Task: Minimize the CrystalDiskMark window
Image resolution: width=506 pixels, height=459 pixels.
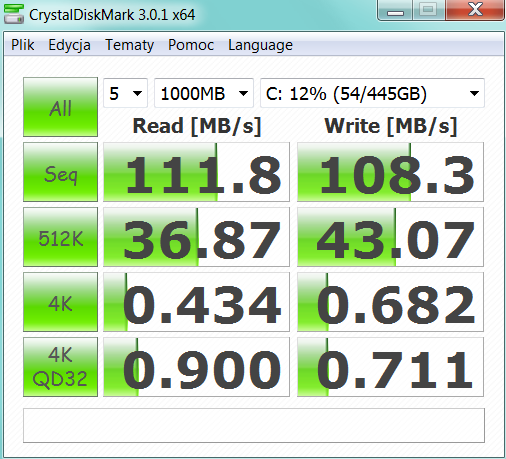Action: click(x=395, y=11)
